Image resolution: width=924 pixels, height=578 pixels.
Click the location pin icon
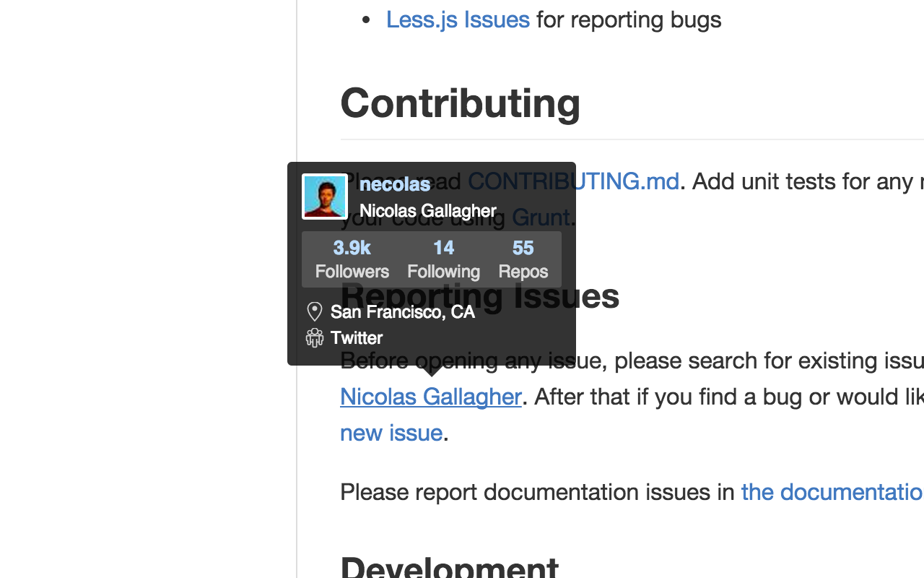click(315, 311)
